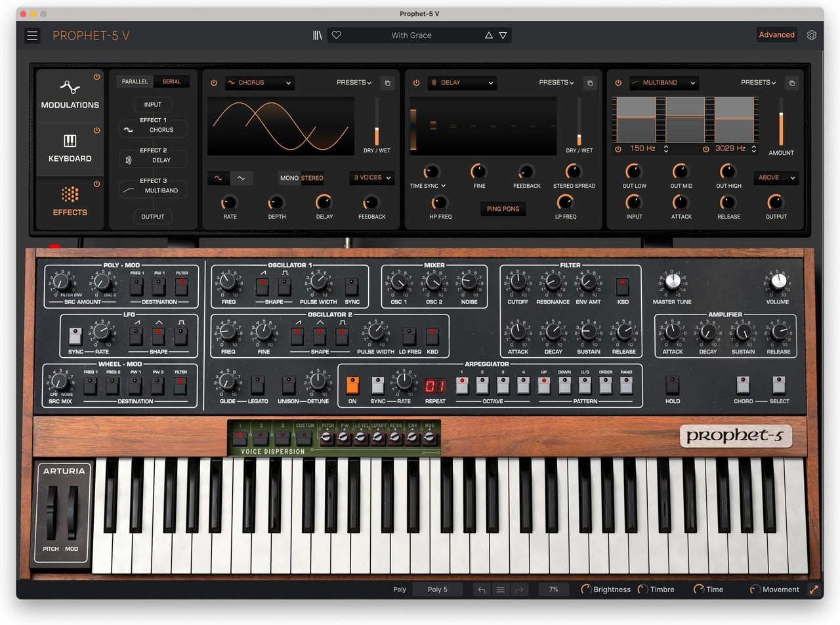Toggle the filter KBD switch
Screen dimensions: 840x625
pos(623,286)
